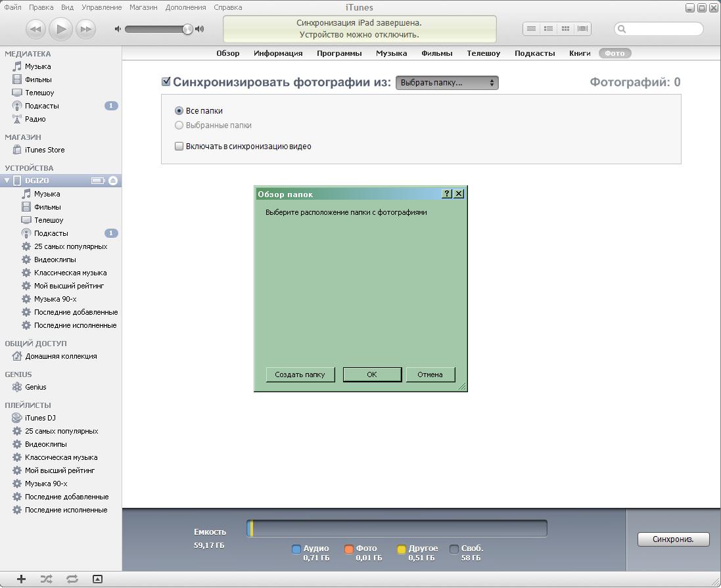Click the loud speaker icon right of volume
This screenshot has height=588, width=721.
[x=199, y=29]
